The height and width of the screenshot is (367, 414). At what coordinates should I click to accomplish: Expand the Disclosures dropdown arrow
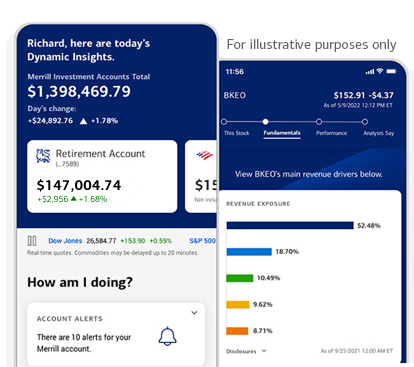point(264,351)
